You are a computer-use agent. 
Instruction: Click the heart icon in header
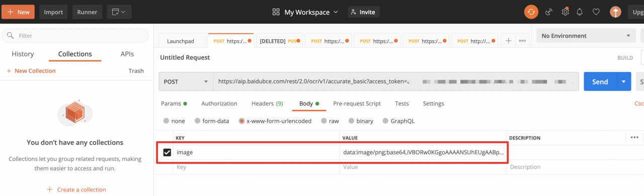pyautogui.click(x=596, y=12)
